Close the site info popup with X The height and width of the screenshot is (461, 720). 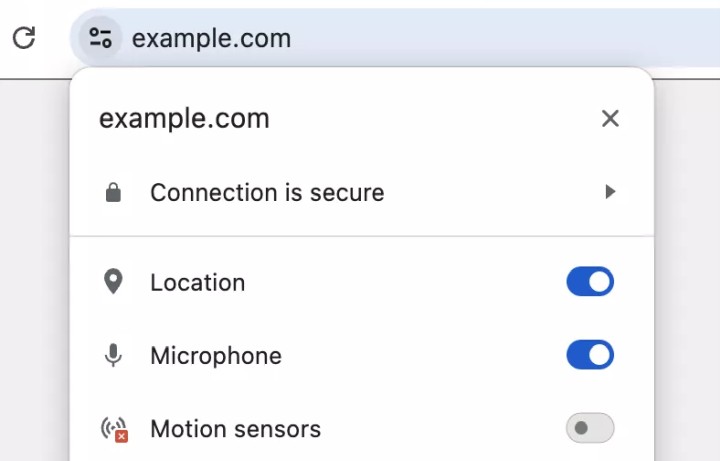(610, 119)
